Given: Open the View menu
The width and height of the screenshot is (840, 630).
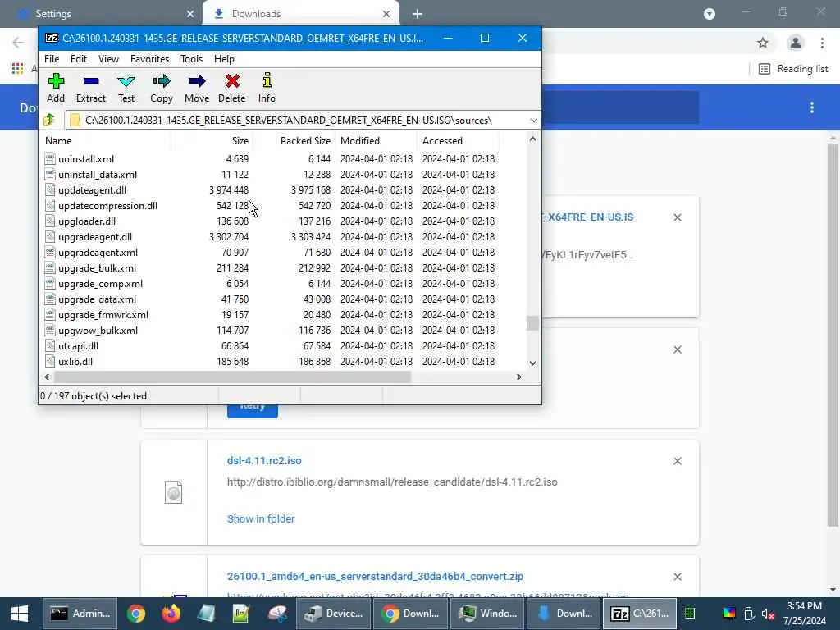Looking at the screenshot, I should click(108, 59).
